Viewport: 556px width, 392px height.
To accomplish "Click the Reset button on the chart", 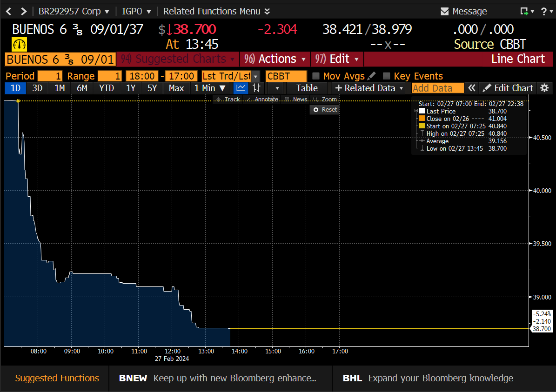I will (x=324, y=110).
